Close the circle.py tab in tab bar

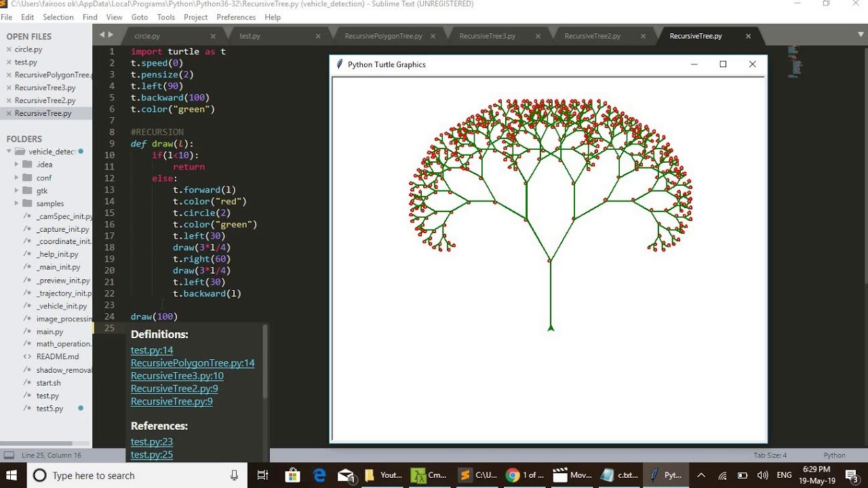coord(213,36)
